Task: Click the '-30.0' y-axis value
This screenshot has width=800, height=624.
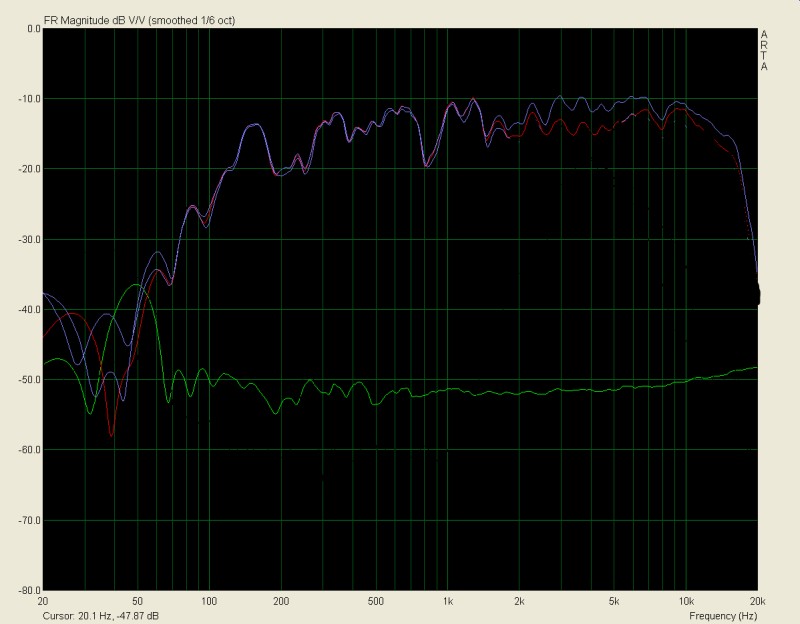Action: click(x=31, y=239)
